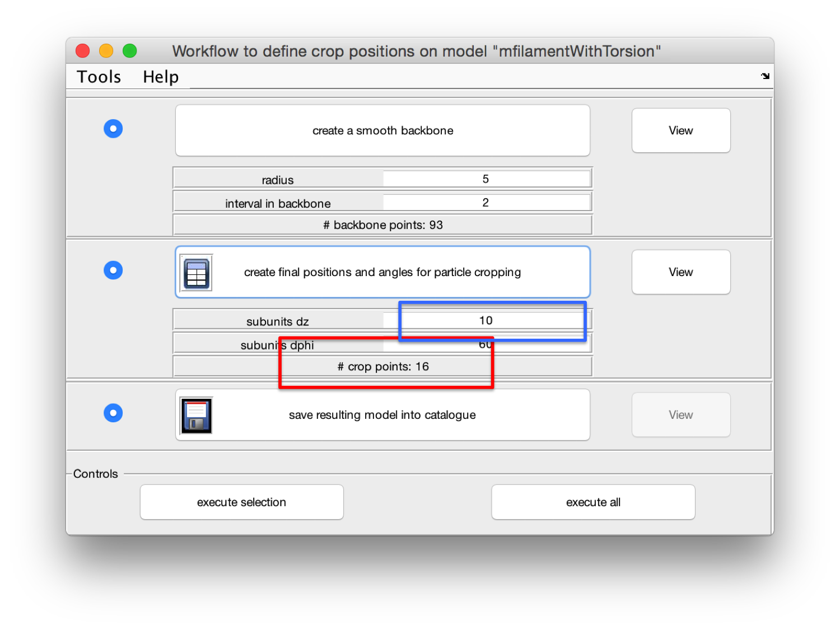
Task: Edit the interval in backbone field
Action: 486,202
